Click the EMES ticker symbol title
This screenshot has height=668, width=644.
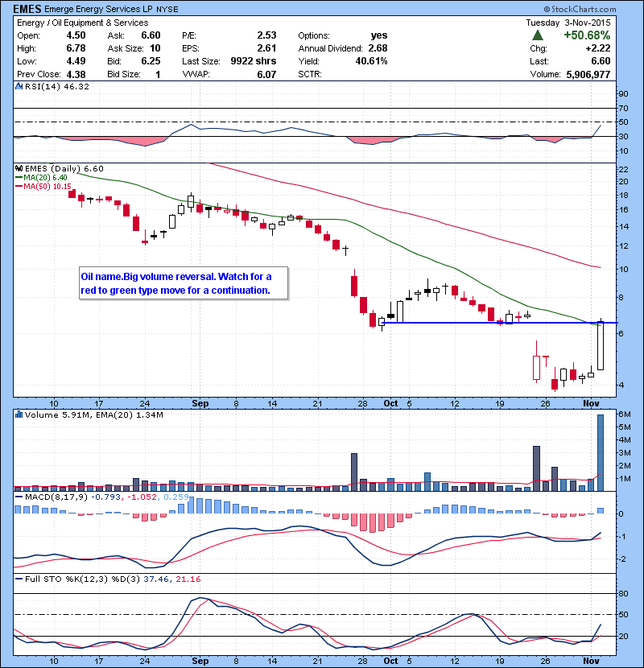pos(27,9)
